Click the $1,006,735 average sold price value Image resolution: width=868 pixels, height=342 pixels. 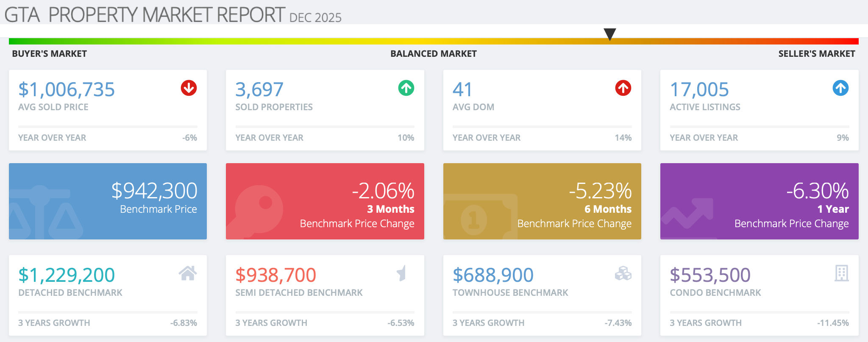click(67, 89)
